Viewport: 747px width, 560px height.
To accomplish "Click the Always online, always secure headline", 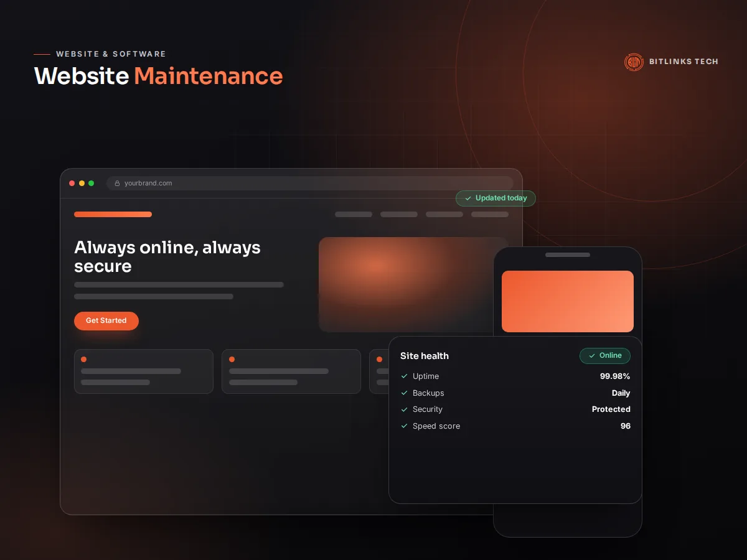I will click(x=167, y=256).
